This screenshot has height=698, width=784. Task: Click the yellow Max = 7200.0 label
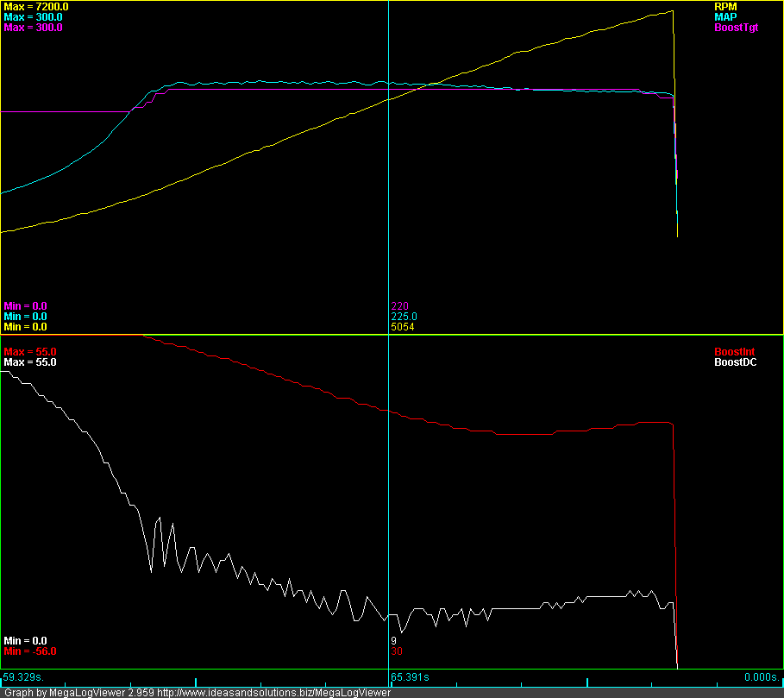(x=36, y=7)
